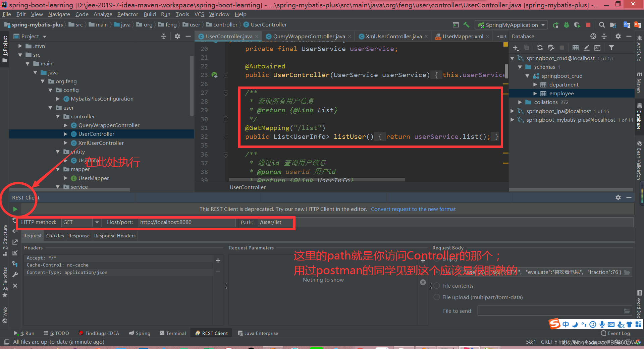644x349 pixels.
Task: Open Search Everywhere magnifier icon
Action: point(602,25)
